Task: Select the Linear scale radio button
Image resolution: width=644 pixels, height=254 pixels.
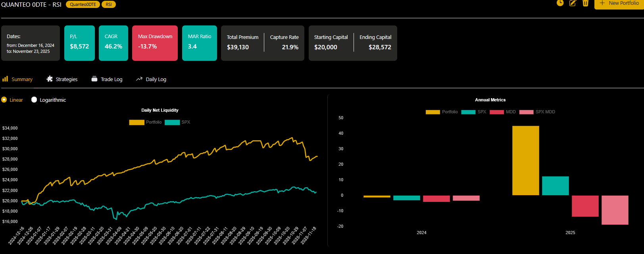Action: click(4, 100)
